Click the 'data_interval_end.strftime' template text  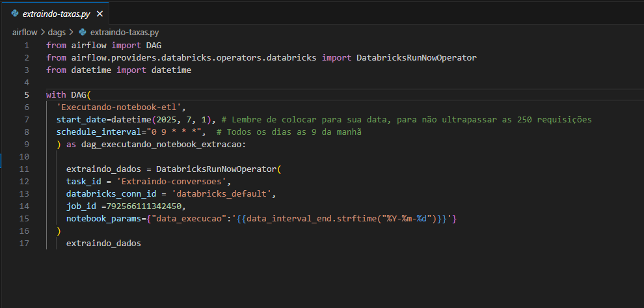311,218
